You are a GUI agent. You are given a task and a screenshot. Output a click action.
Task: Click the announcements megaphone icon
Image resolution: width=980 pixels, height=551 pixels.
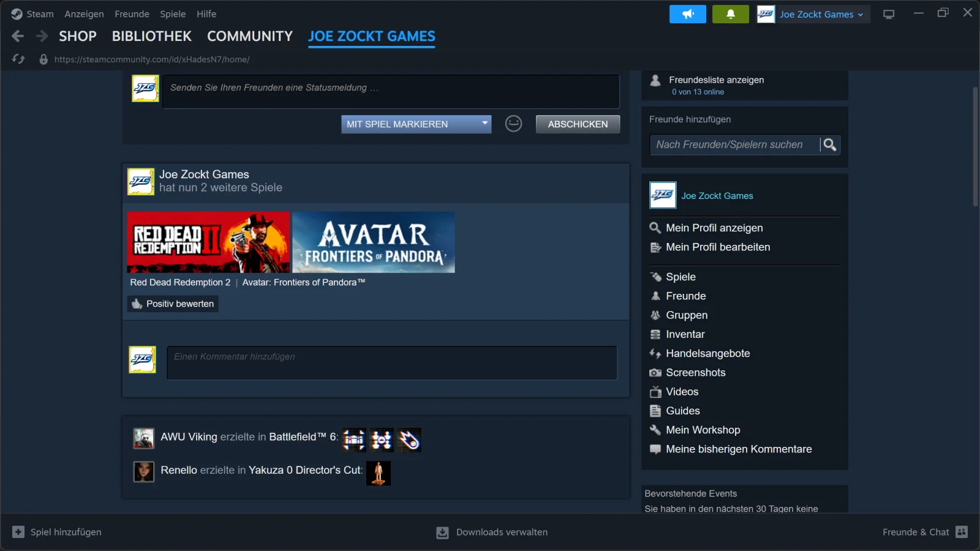tap(687, 14)
